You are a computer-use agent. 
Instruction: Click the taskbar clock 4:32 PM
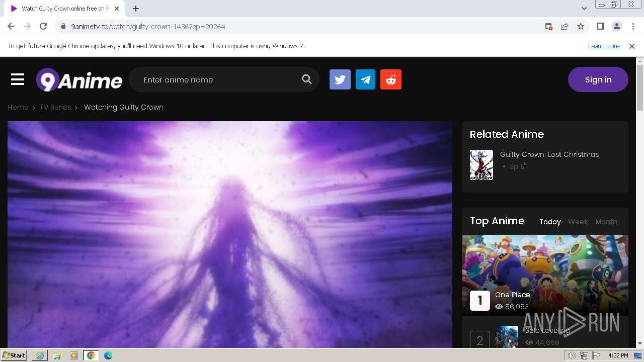click(x=618, y=355)
